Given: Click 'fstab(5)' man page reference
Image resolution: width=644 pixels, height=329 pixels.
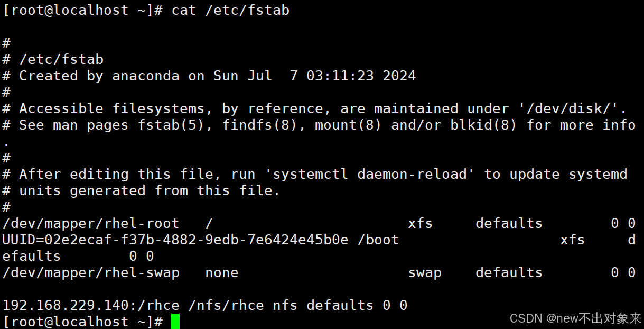Looking at the screenshot, I should (171, 125).
